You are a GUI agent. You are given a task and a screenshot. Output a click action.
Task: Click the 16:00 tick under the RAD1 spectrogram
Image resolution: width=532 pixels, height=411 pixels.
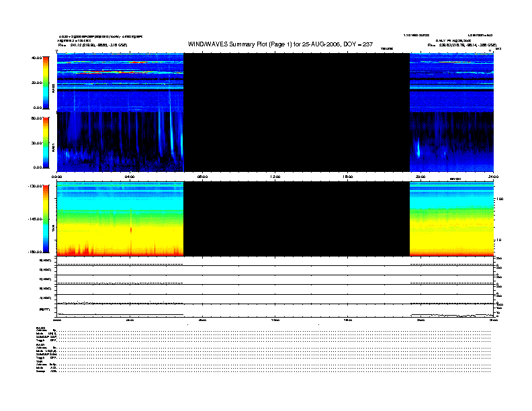click(x=348, y=177)
